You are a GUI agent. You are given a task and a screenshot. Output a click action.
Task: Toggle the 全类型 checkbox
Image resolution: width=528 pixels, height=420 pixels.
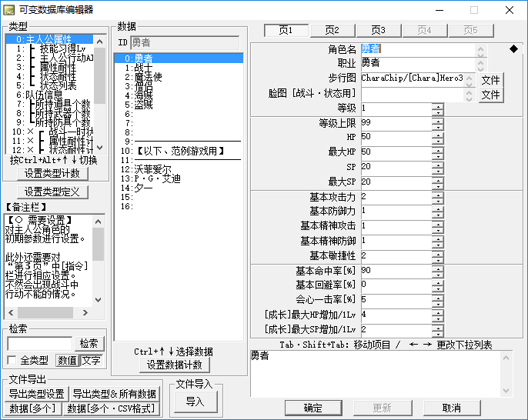(12, 361)
